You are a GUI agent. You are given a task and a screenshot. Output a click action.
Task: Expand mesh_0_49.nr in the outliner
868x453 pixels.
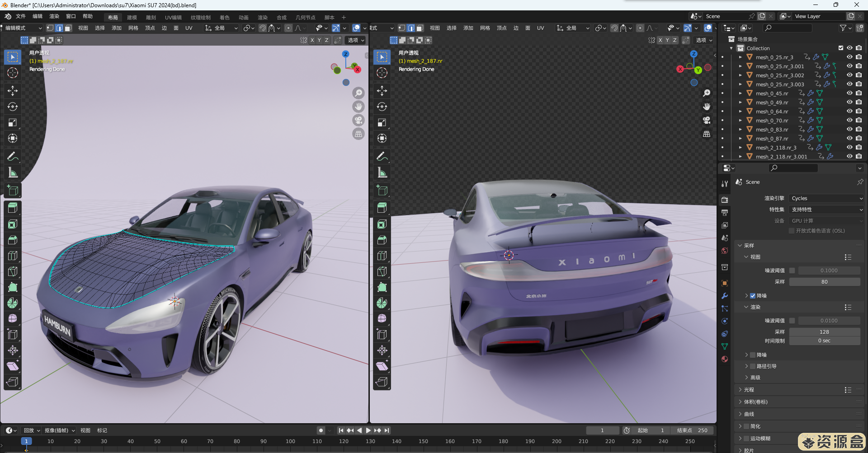pos(740,102)
